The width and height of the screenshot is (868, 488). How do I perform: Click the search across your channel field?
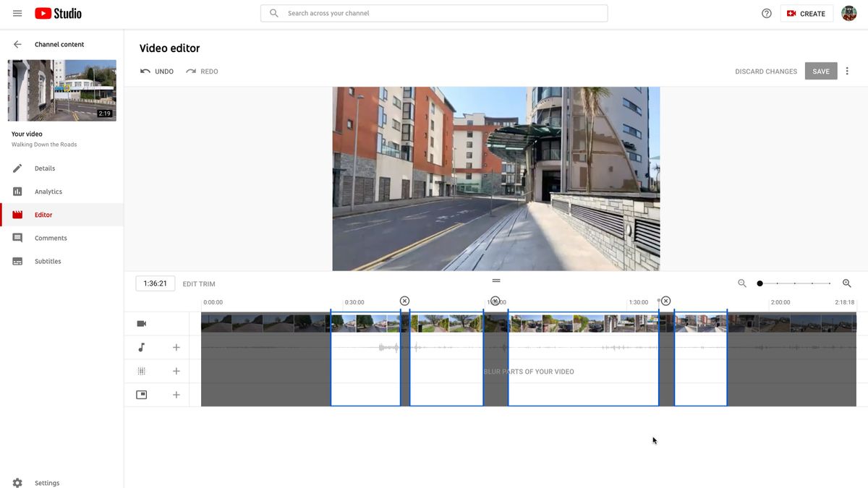coord(434,13)
